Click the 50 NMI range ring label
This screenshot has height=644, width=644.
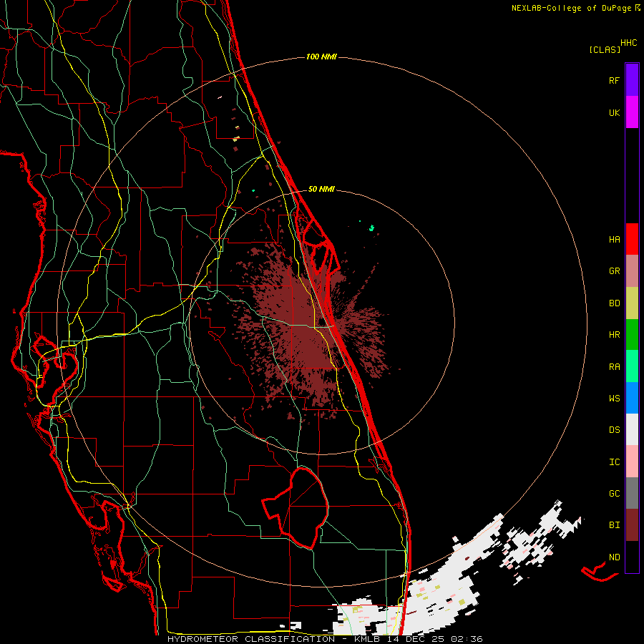(321, 189)
